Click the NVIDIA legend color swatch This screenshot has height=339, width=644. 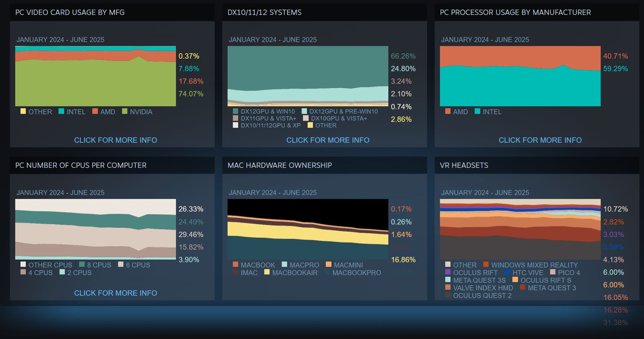(x=125, y=111)
